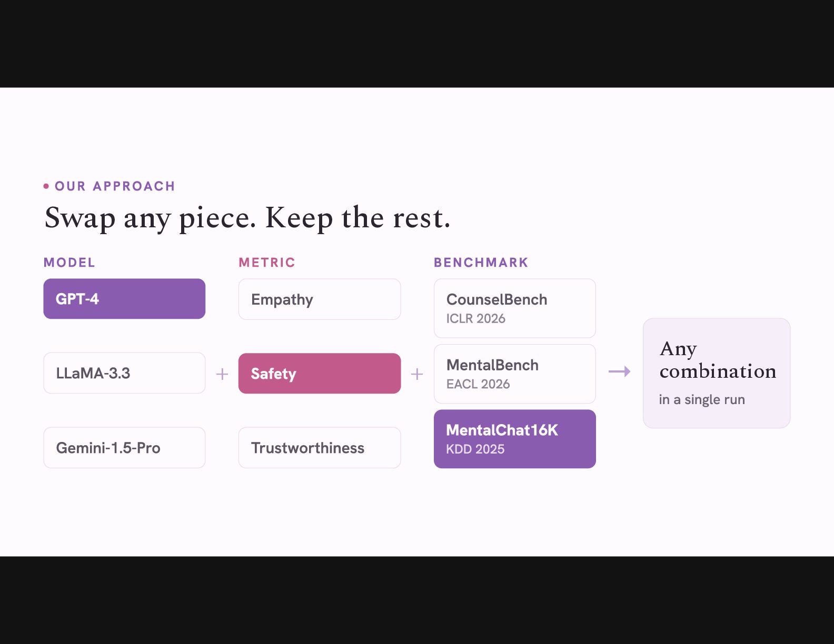Image resolution: width=834 pixels, height=644 pixels.
Task: Click the right arrow toward Any combination
Action: click(x=620, y=371)
